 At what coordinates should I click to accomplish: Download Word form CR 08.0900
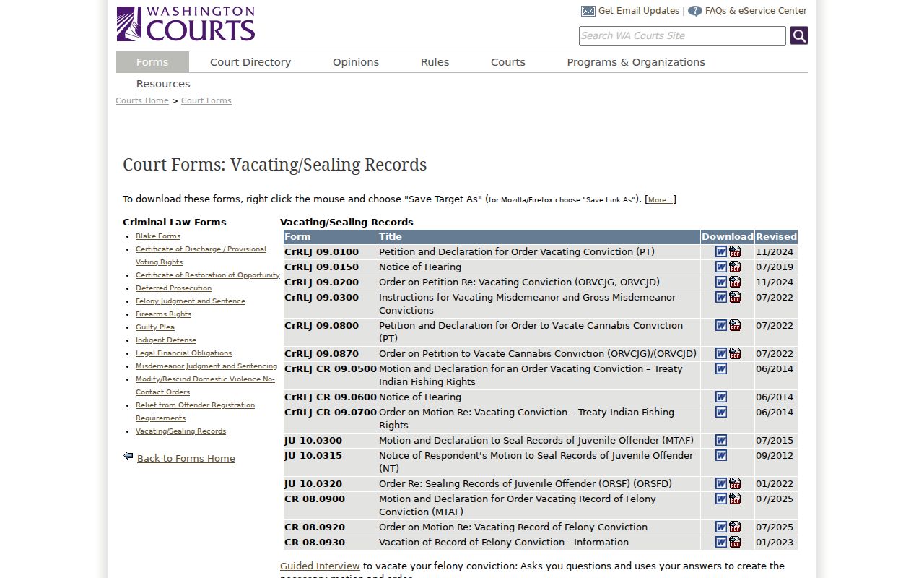click(721, 499)
